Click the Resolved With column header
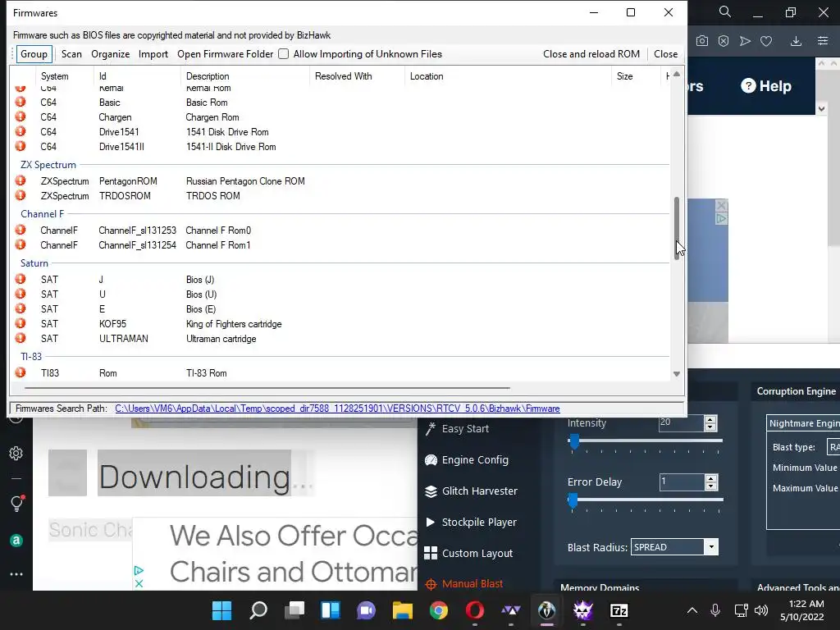This screenshot has height=630, width=840. [x=344, y=76]
